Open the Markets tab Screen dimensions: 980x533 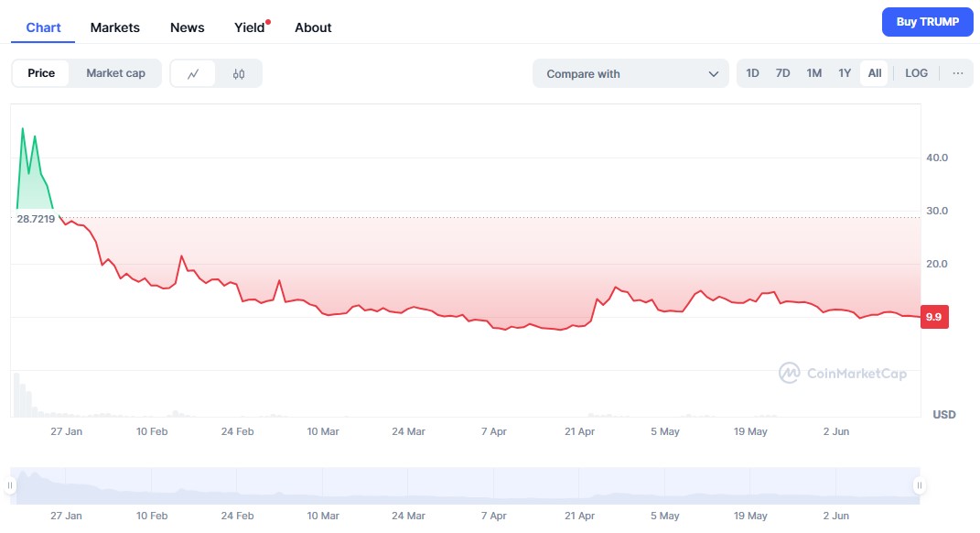pyautogui.click(x=115, y=27)
